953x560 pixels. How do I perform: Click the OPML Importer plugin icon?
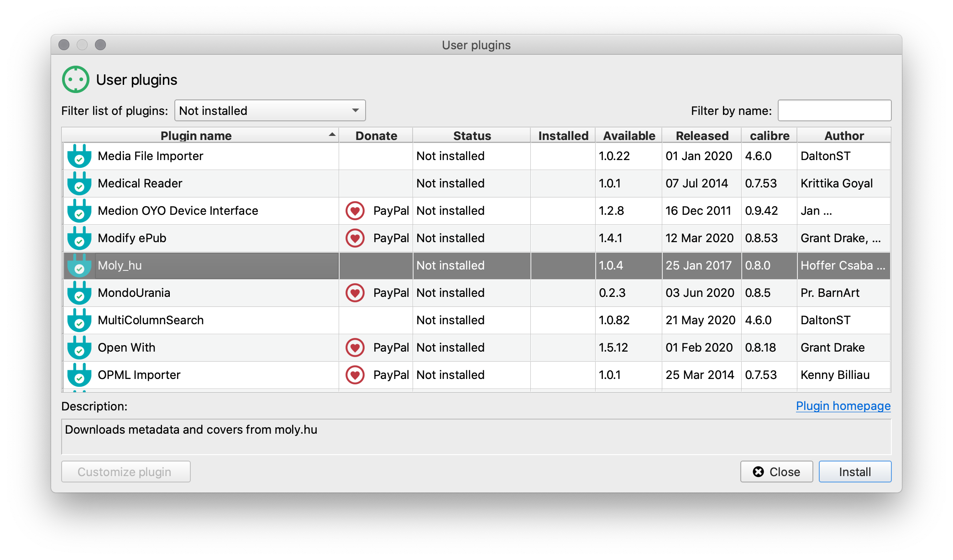coord(79,375)
